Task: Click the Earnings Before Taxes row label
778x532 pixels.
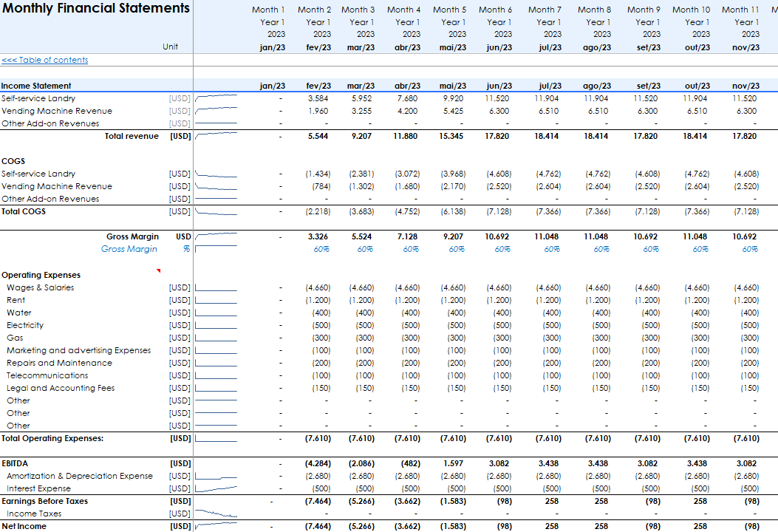Action: pyautogui.click(x=44, y=501)
